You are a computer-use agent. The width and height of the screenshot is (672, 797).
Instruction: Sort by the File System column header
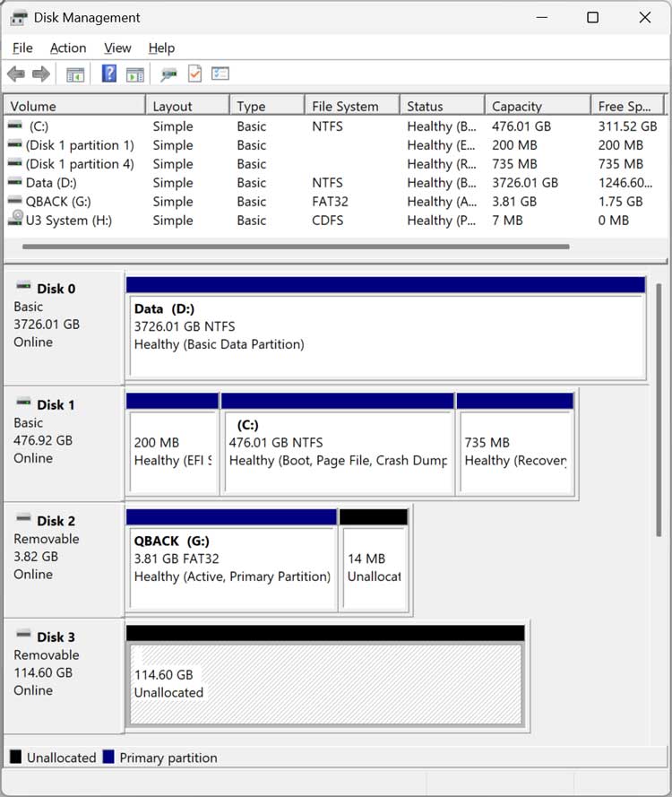352,106
